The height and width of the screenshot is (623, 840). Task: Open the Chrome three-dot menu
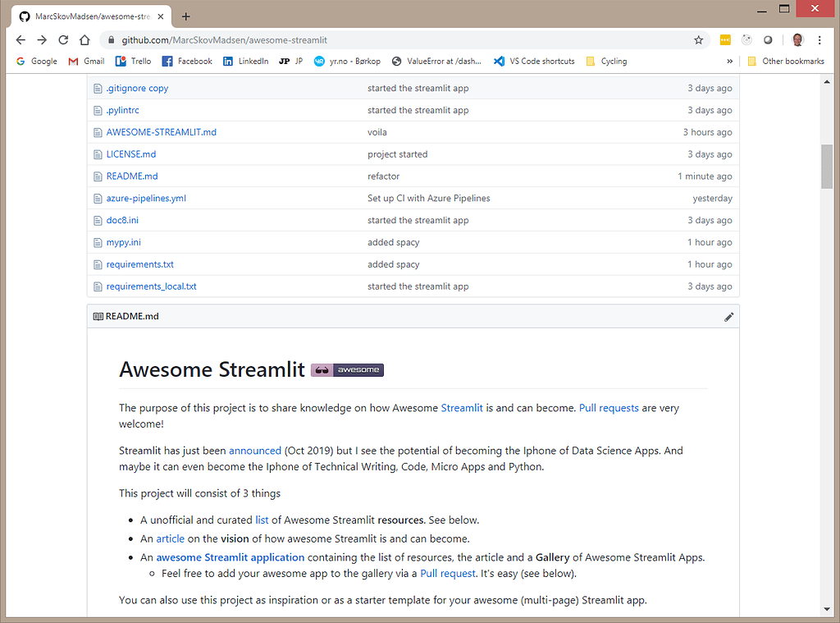click(x=819, y=39)
